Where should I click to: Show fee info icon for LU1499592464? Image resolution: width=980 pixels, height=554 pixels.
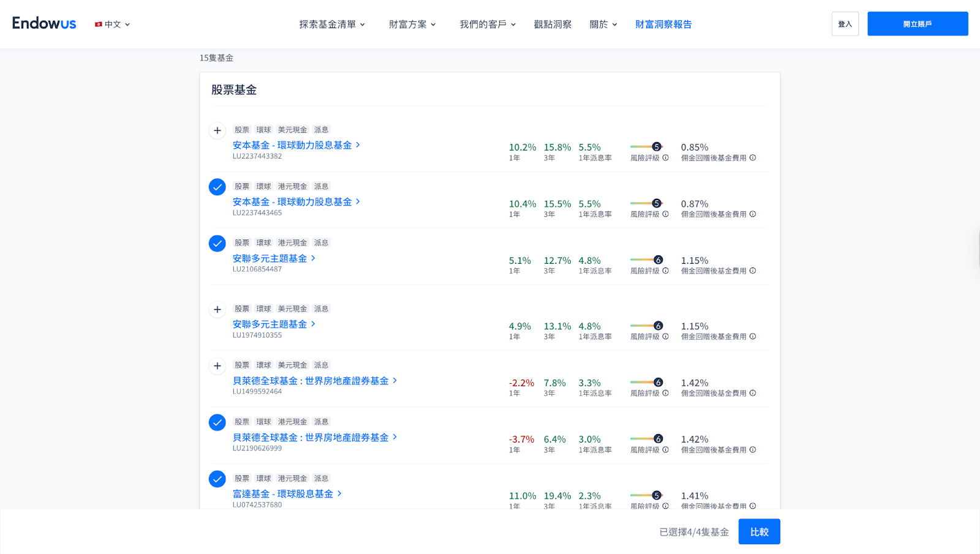(753, 393)
